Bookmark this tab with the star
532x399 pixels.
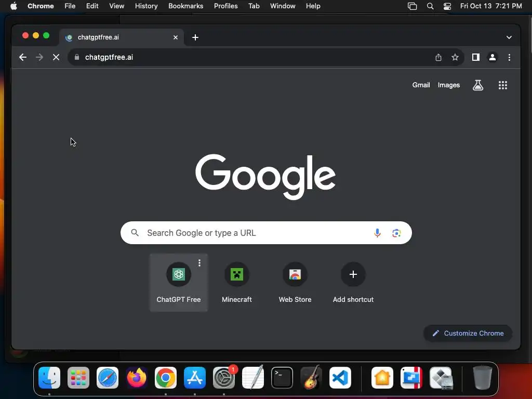pyautogui.click(x=455, y=57)
